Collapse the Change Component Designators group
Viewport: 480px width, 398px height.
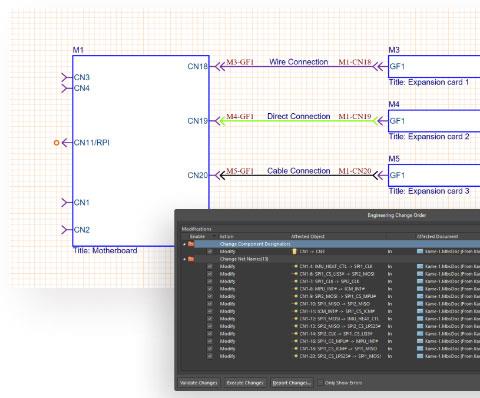184,244
